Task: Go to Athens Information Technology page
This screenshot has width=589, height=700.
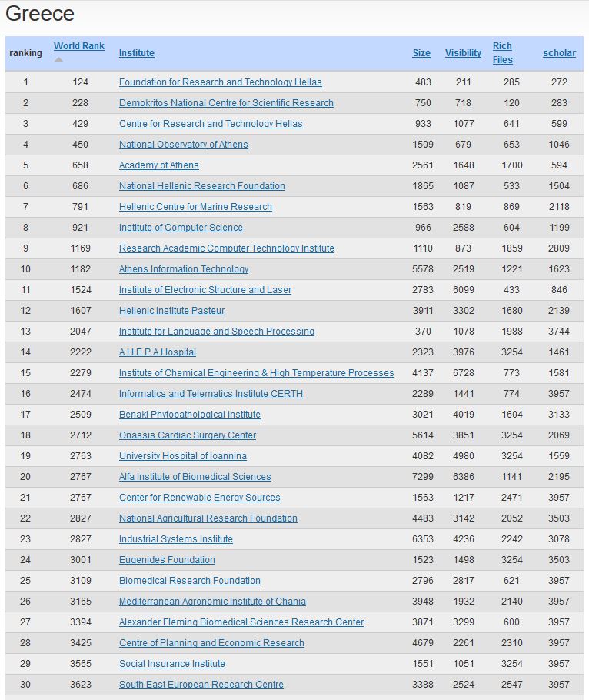Action: pyautogui.click(x=184, y=269)
